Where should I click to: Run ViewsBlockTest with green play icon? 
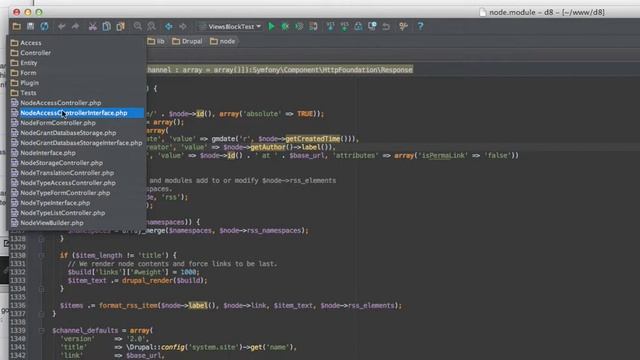(x=271, y=27)
